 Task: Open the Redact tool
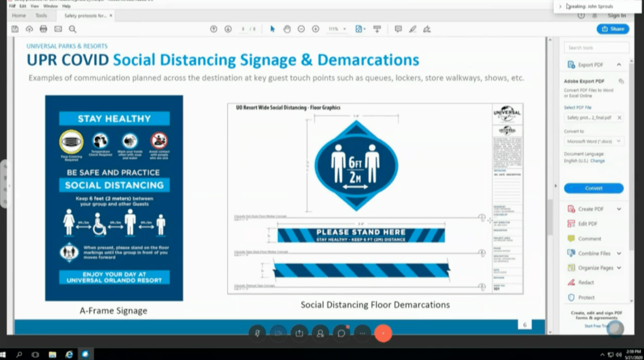coord(586,283)
